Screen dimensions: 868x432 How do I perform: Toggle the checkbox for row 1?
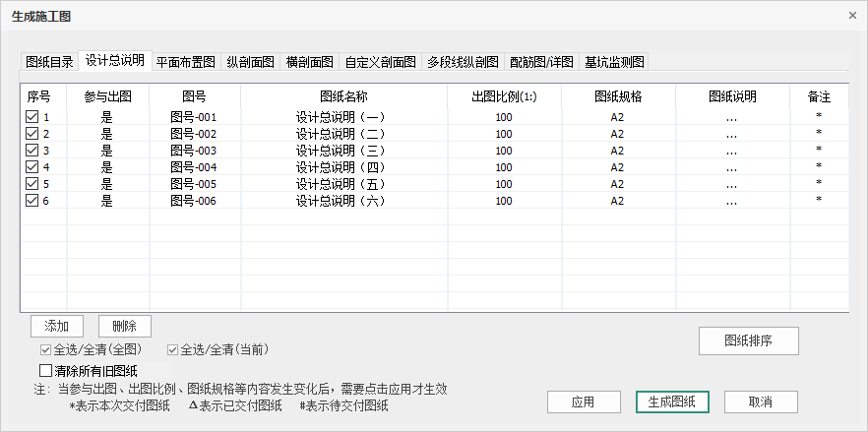[32, 117]
